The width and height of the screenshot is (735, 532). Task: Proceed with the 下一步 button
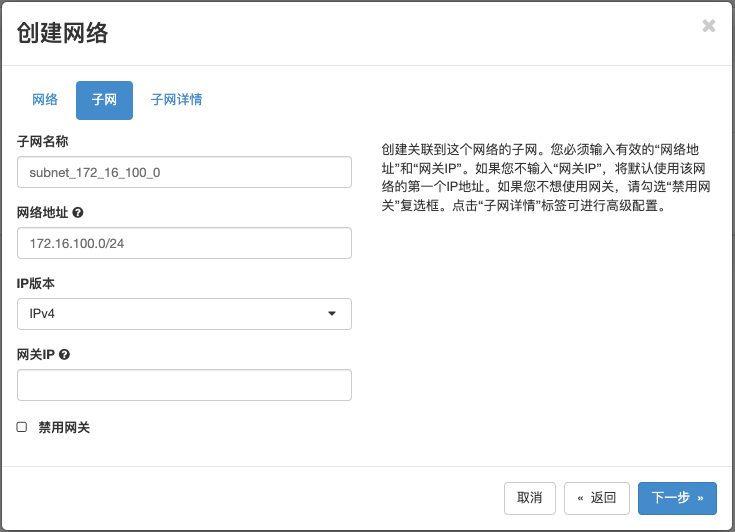coord(677,498)
